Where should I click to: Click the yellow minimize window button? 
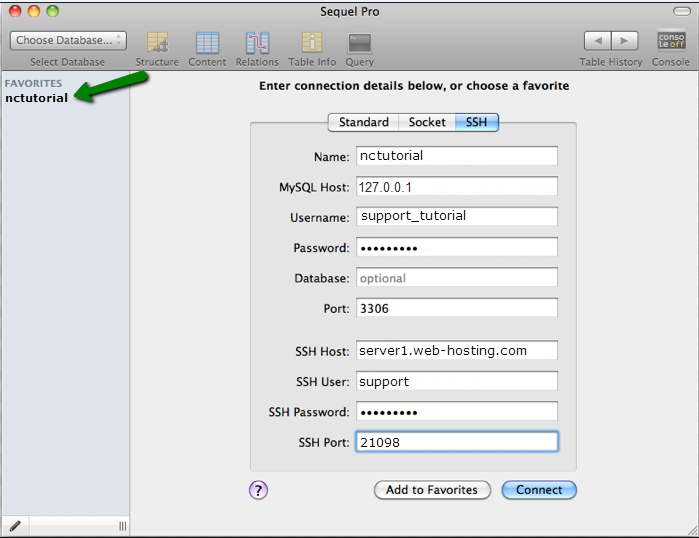click(x=34, y=11)
